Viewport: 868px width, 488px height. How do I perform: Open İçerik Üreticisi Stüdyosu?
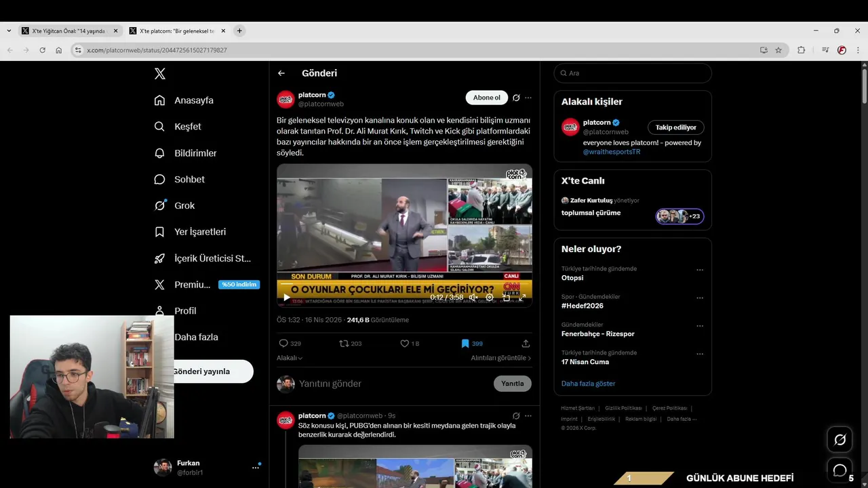coord(202,258)
